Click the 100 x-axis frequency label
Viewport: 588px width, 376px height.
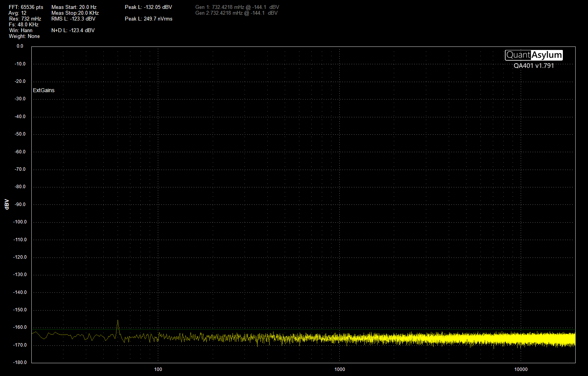[x=158, y=369]
